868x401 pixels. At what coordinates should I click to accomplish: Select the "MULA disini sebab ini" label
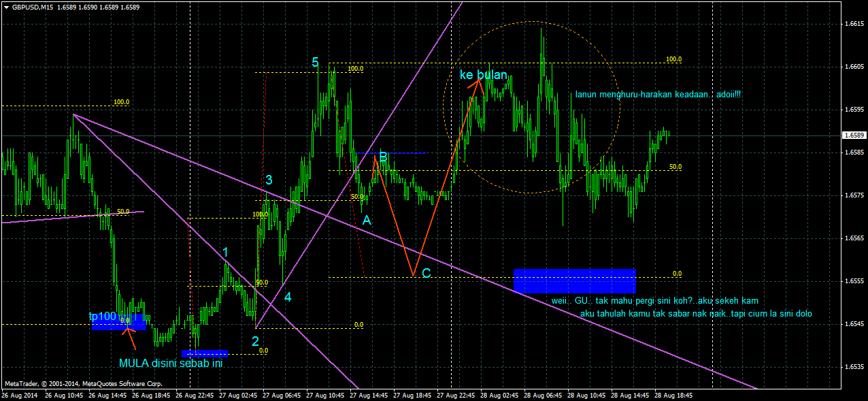pos(171,363)
